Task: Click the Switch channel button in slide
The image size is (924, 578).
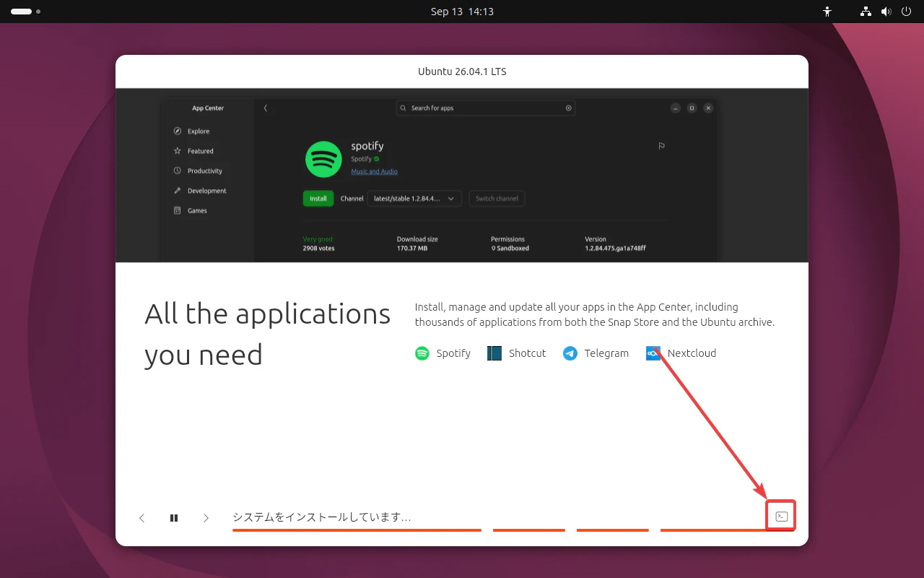Action: [497, 198]
